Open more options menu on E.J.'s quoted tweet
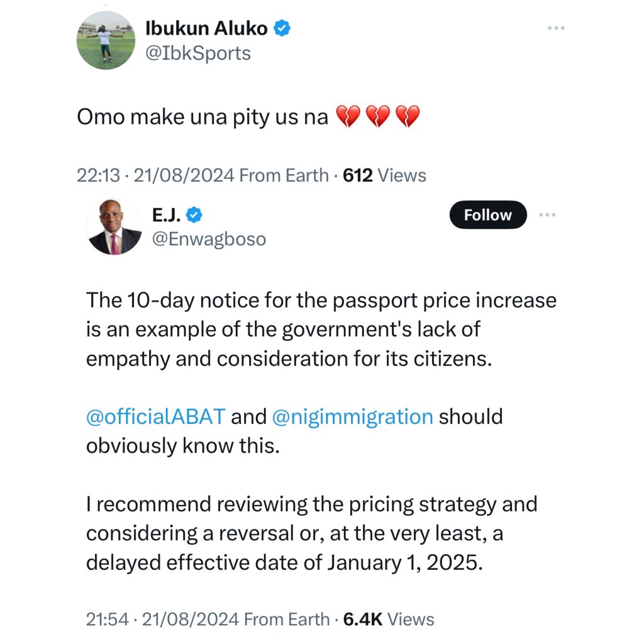Viewport: 644px width, 644px height. pos(548,214)
